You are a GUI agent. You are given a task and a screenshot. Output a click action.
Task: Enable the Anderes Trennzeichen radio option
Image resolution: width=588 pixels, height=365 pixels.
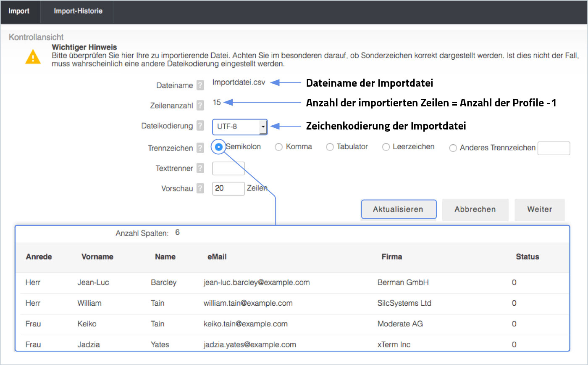click(x=453, y=148)
